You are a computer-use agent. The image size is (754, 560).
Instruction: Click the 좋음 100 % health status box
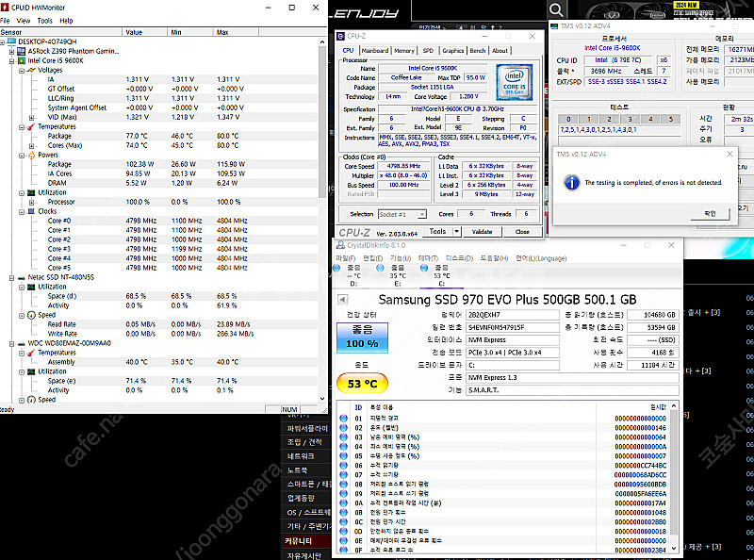point(362,337)
